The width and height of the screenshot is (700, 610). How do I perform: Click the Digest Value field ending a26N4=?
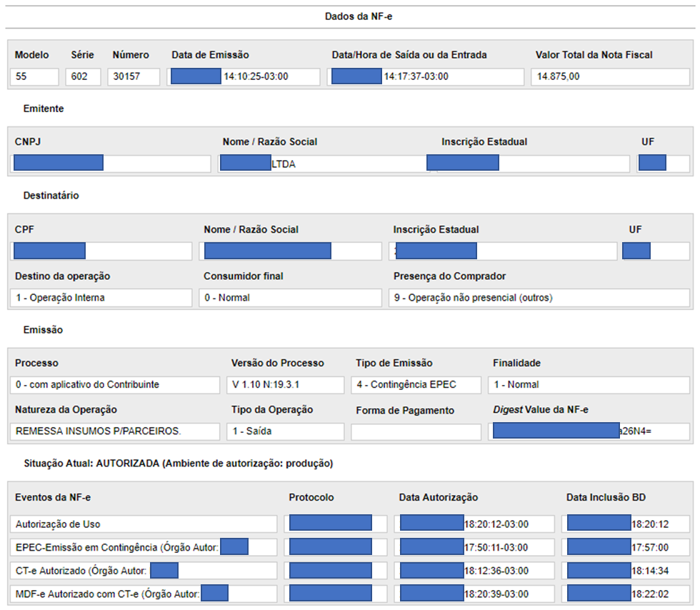(589, 431)
